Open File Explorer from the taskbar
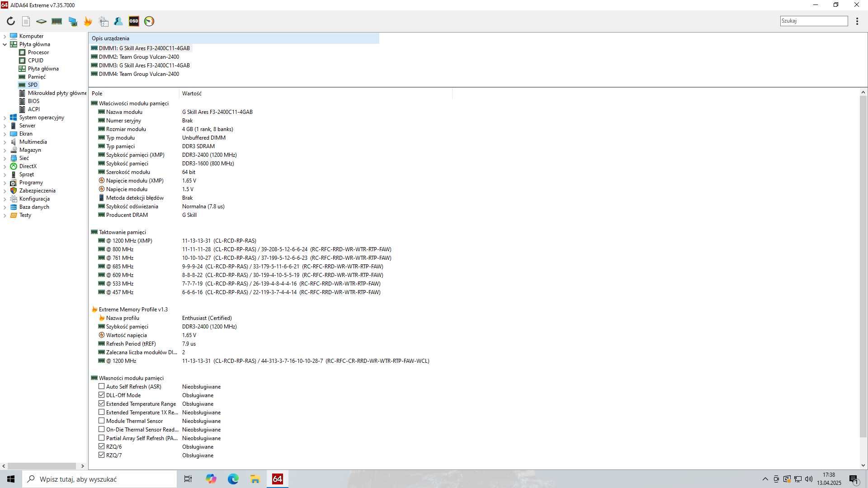Viewport: 868px width, 488px height. (x=255, y=479)
